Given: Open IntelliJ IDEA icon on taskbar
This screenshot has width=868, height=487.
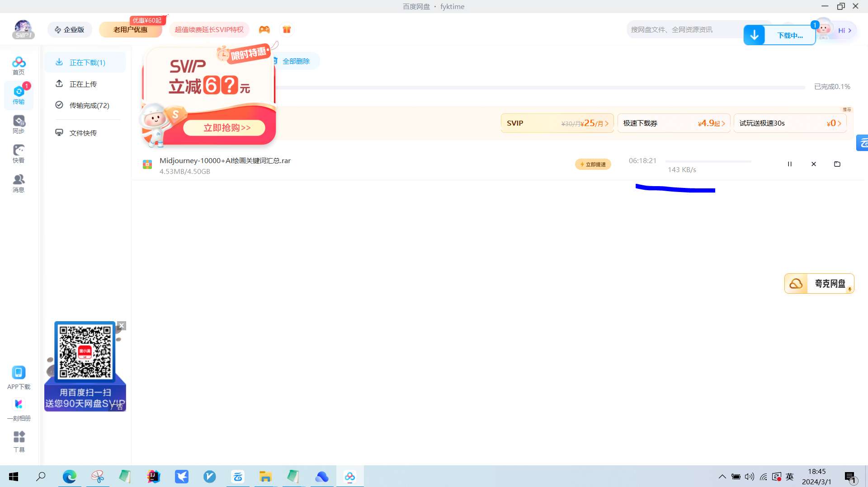Looking at the screenshot, I should pyautogui.click(x=154, y=476).
